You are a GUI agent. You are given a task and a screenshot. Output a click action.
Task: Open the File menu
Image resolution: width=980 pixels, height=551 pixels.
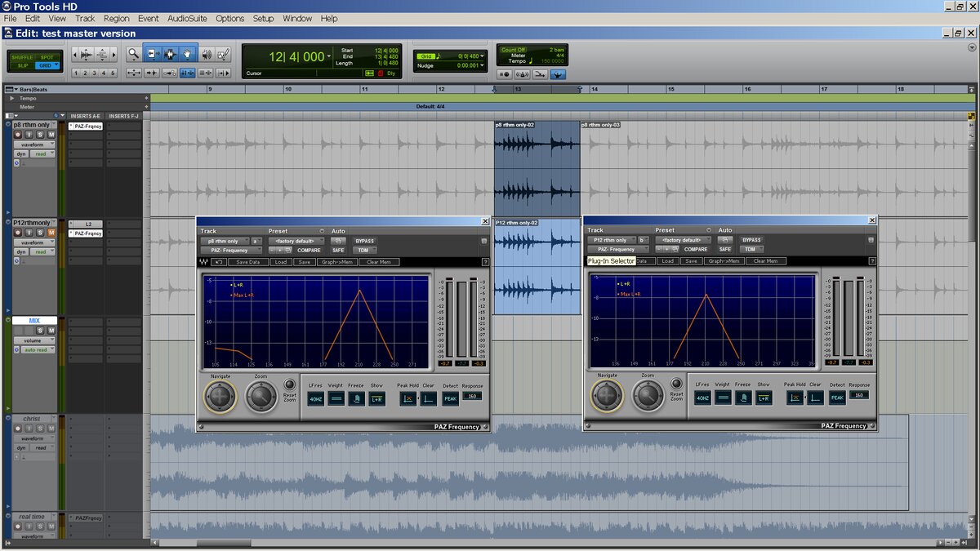10,18
